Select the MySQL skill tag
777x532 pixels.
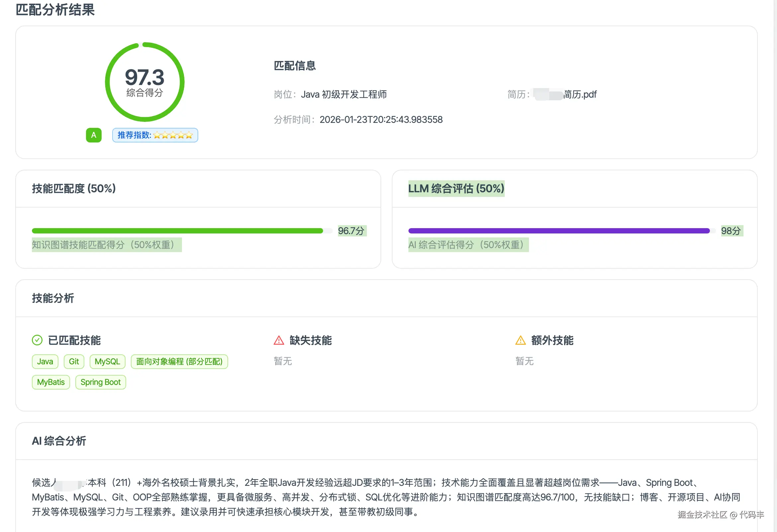107,361
